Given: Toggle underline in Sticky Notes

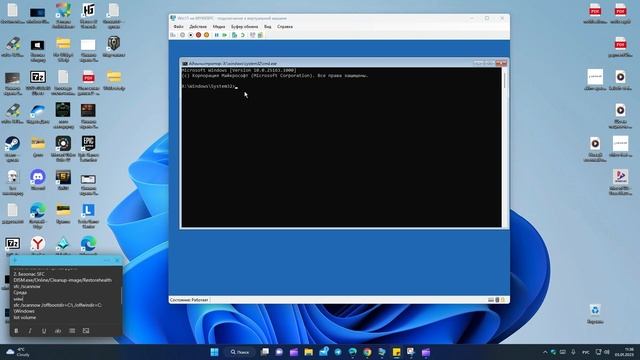Looking at the screenshot, I should pos(44,331).
